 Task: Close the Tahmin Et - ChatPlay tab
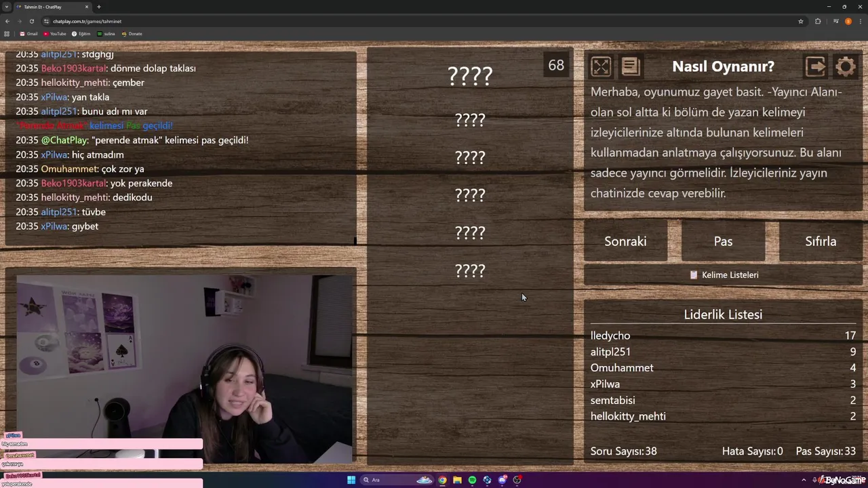coord(87,7)
